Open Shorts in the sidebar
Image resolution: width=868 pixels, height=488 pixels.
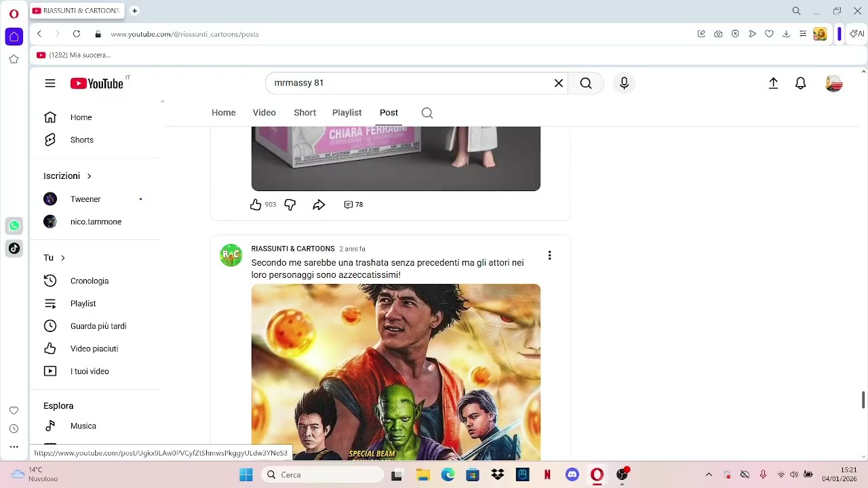point(95,140)
